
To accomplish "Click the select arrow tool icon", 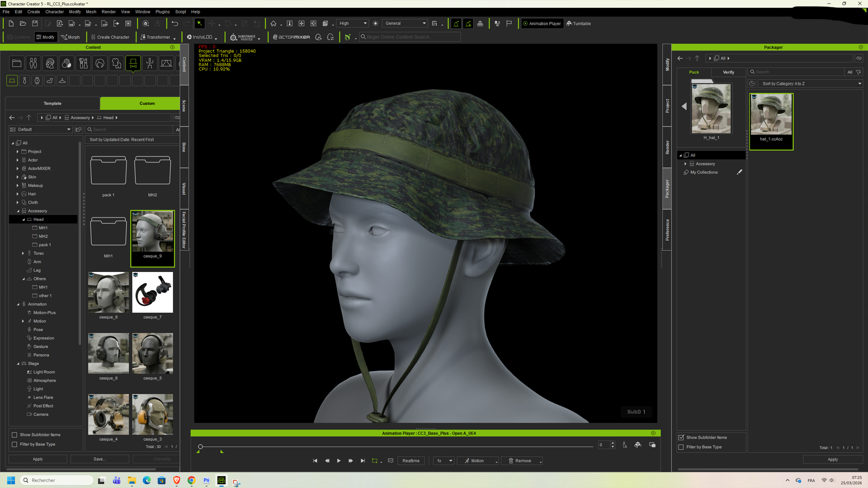I will [x=199, y=23].
